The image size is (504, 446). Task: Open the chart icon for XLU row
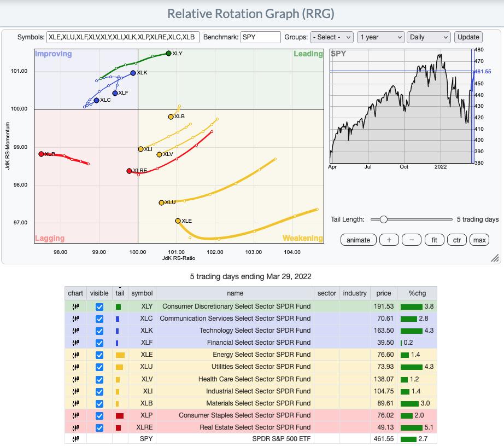click(x=75, y=367)
